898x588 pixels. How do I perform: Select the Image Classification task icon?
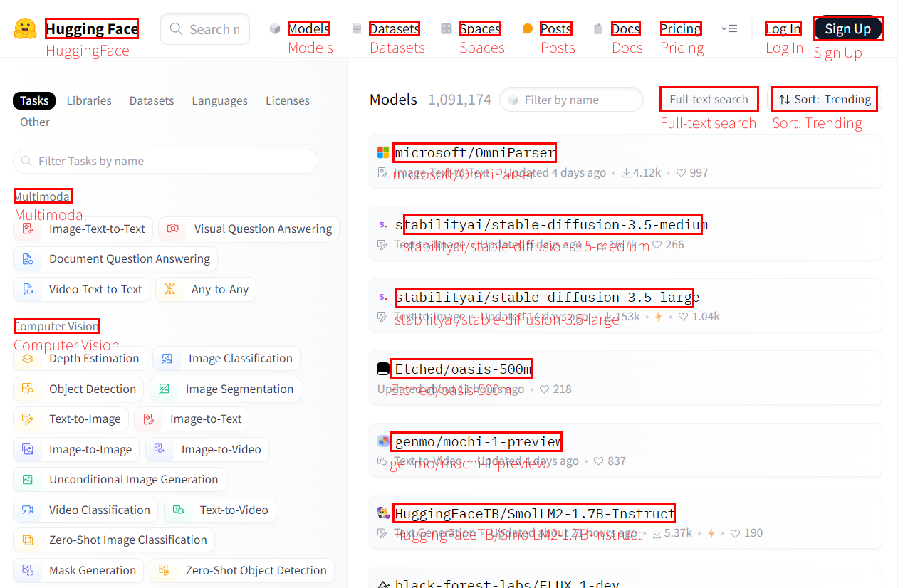[x=167, y=359]
